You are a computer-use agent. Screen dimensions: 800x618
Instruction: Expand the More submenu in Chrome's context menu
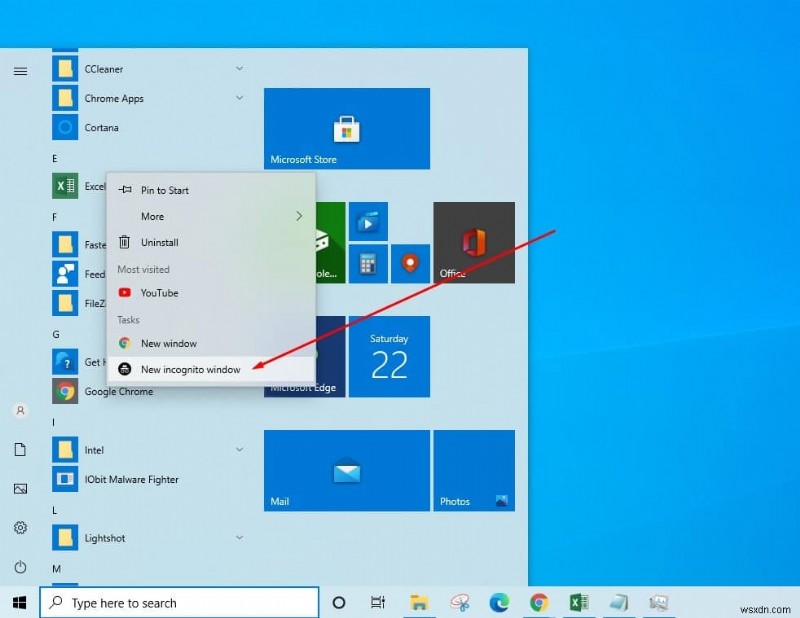[x=152, y=216]
